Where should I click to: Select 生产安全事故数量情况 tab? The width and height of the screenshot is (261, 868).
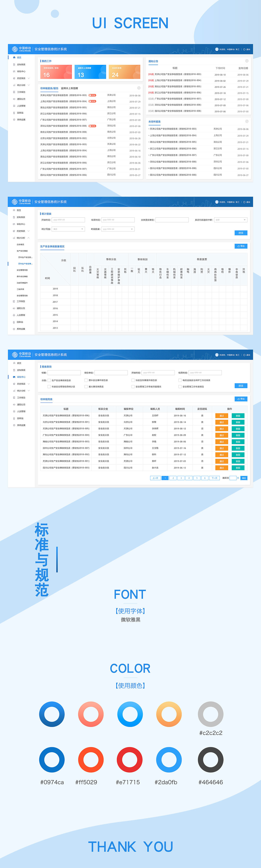[52, 246]
